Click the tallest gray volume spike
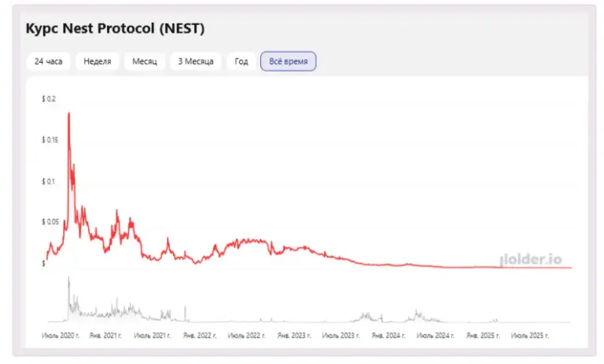This screenshot has height=364, width=604. (x=69, y=278)
